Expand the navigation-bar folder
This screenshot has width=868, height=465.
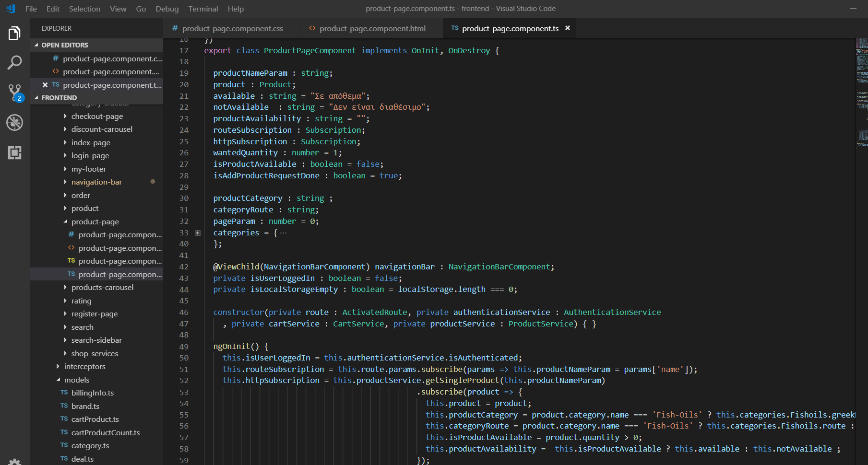[x=96, y=182]
